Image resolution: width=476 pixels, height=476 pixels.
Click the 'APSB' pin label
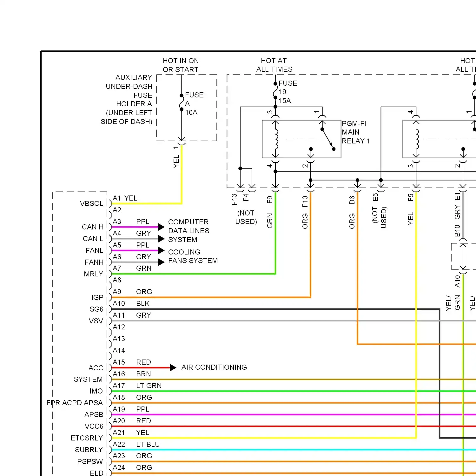click(94, 415)
